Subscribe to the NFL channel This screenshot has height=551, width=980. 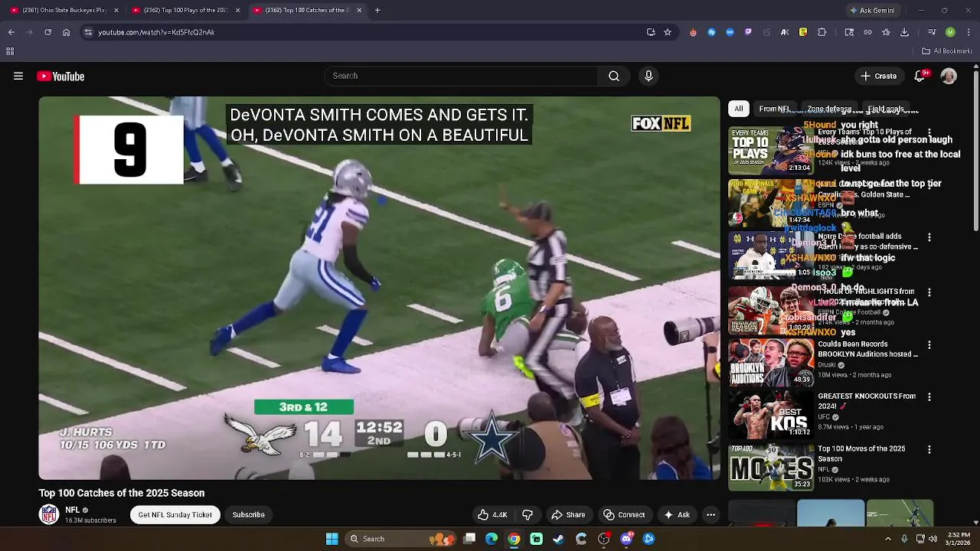click(x=249, y=515)
